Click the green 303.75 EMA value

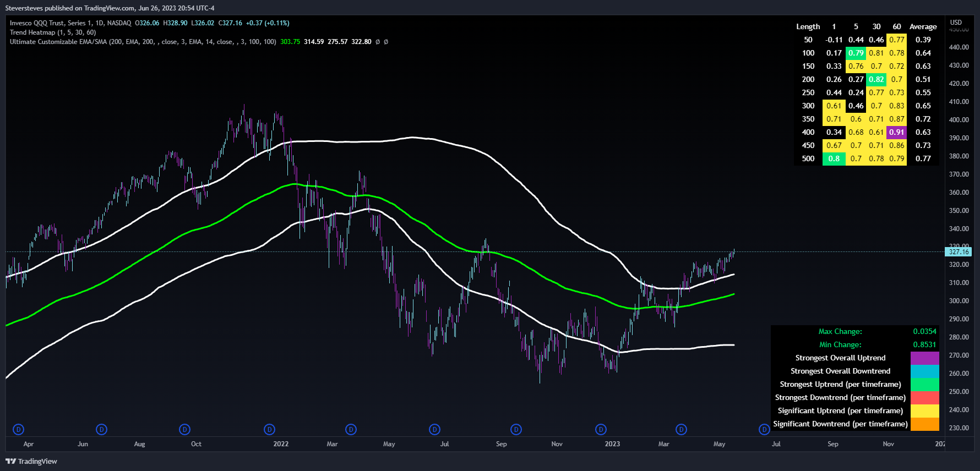290,42
